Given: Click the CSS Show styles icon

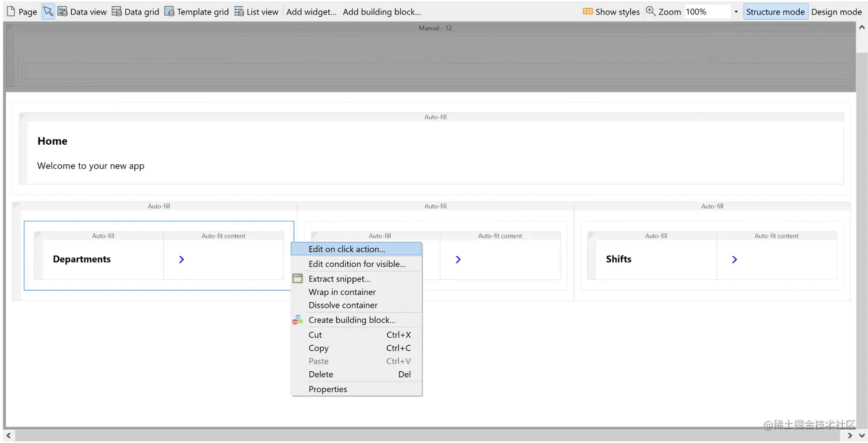Looking at the screenshot, I should pos(588,11).
